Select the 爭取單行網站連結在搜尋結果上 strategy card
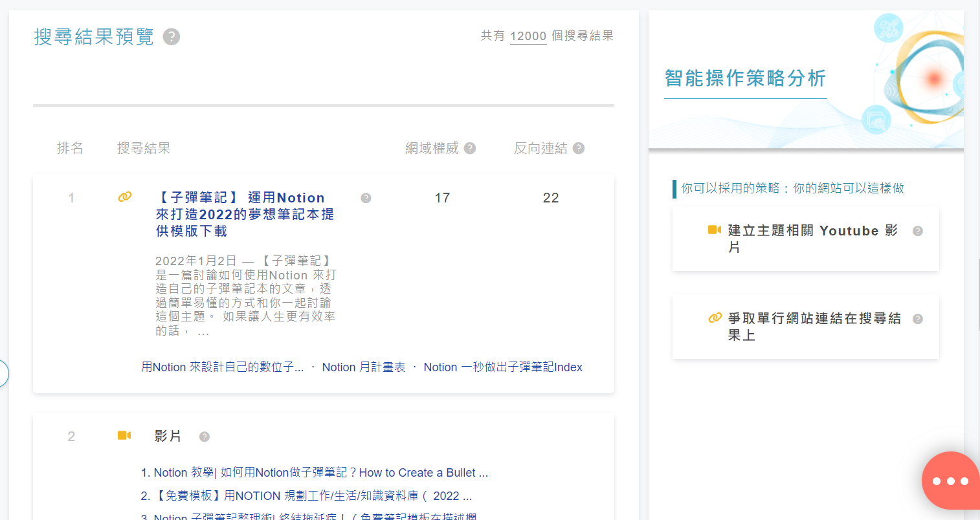Viewport: 980px width, 520px height. (x=806, y=327)
